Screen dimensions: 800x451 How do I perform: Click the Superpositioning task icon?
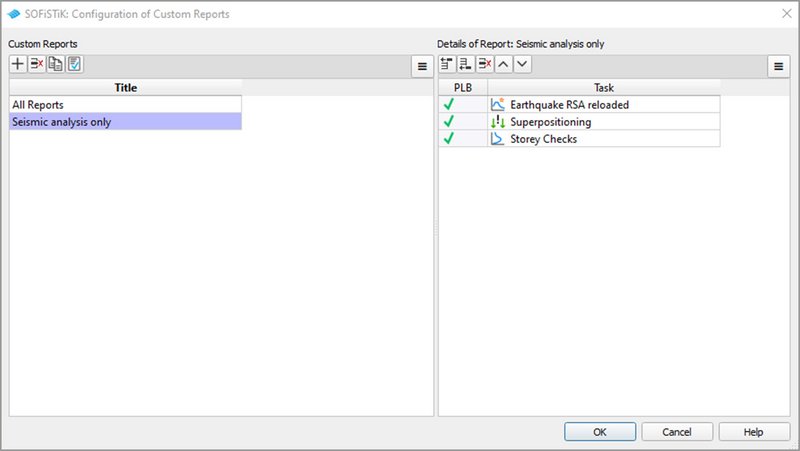point(497,121)
